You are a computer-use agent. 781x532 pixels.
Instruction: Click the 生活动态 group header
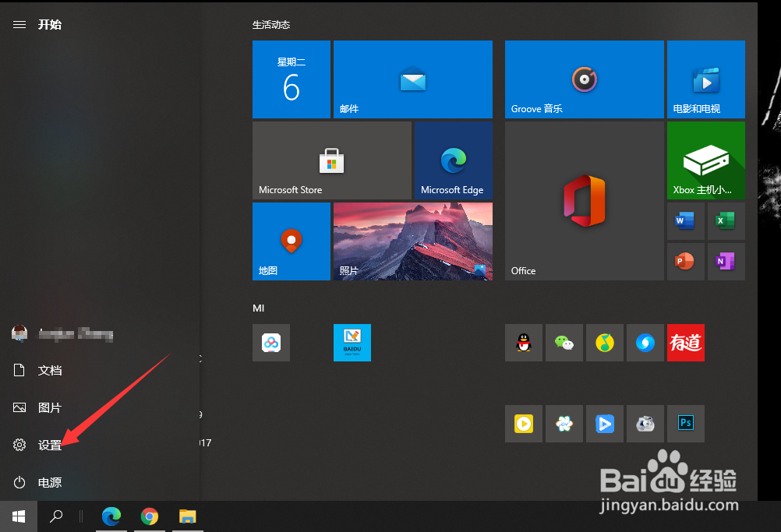(x=271, y=24)
